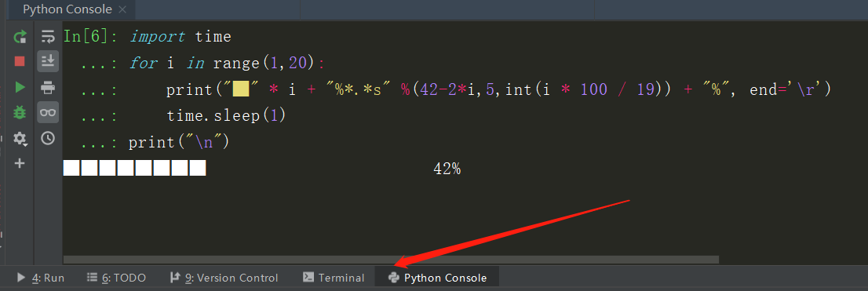This screenshot has width=868, height=291.
Task: Execute current statement with green play
Action: [20, 87]
